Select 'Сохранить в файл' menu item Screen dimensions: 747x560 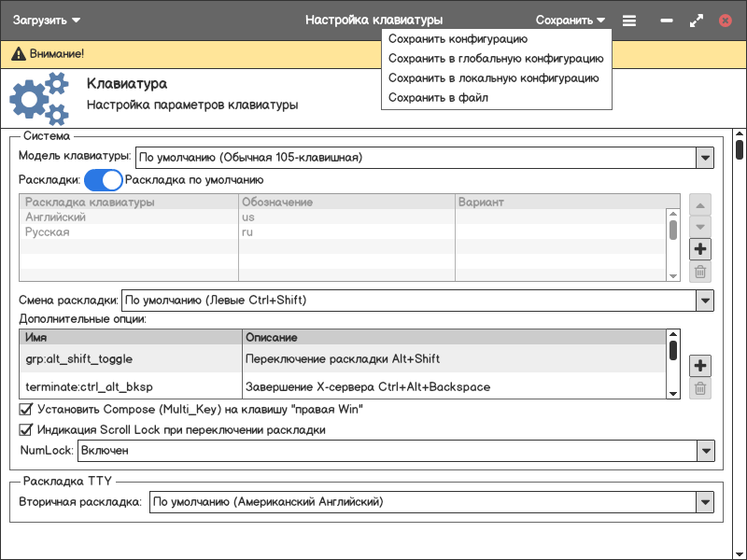pos(438,97)
